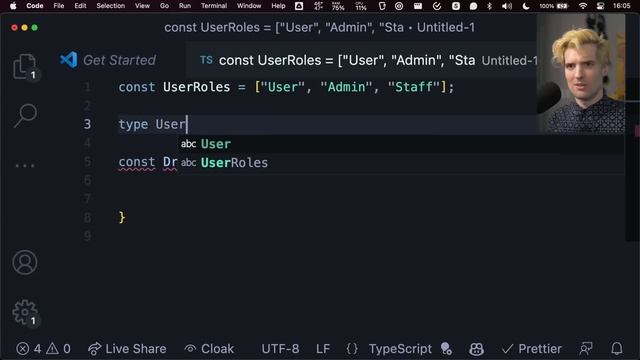Choose the User autocomplete suggestion
The width and height of the screenshot is (640, 360).
(401, 144)
